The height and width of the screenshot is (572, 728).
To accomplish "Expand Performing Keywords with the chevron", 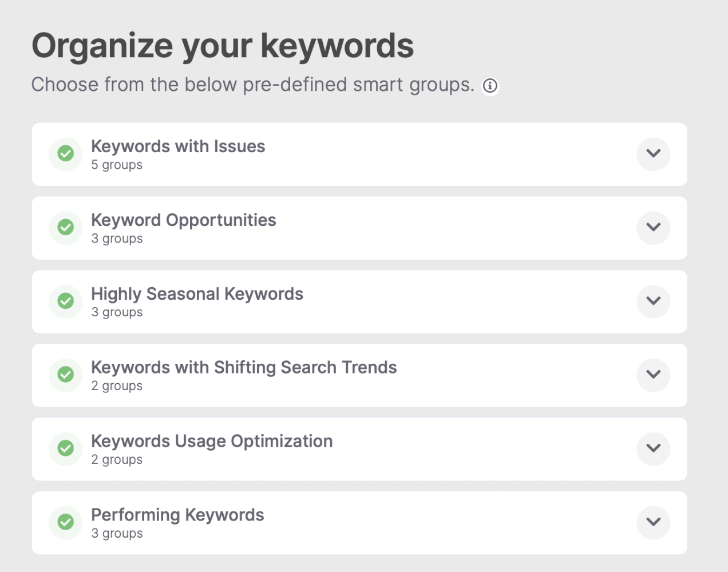I will click(653, 522).
